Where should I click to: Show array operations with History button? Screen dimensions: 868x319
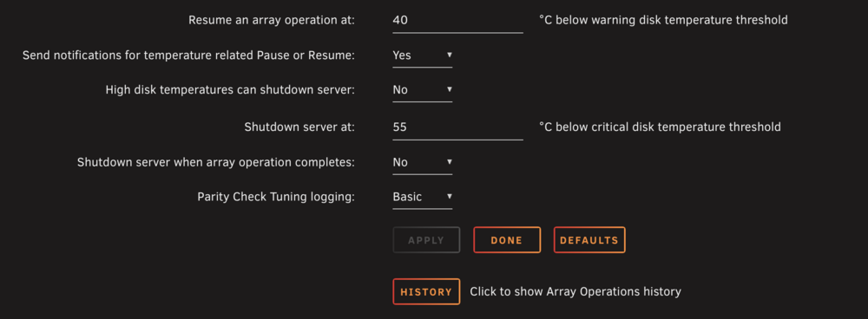coord(426,291)
